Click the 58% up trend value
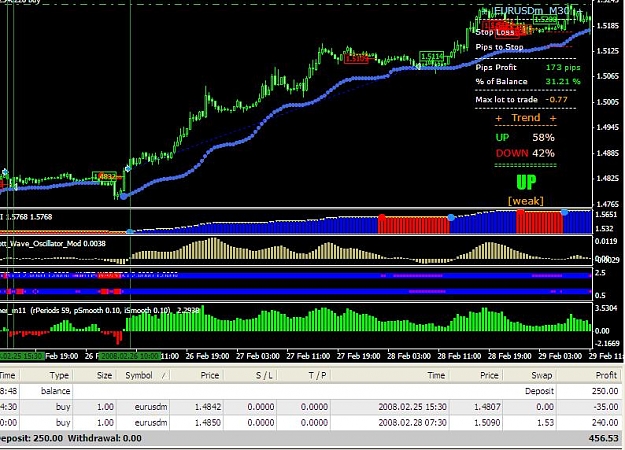The height and width of the screenshot is (450, 625). [543, 138]
